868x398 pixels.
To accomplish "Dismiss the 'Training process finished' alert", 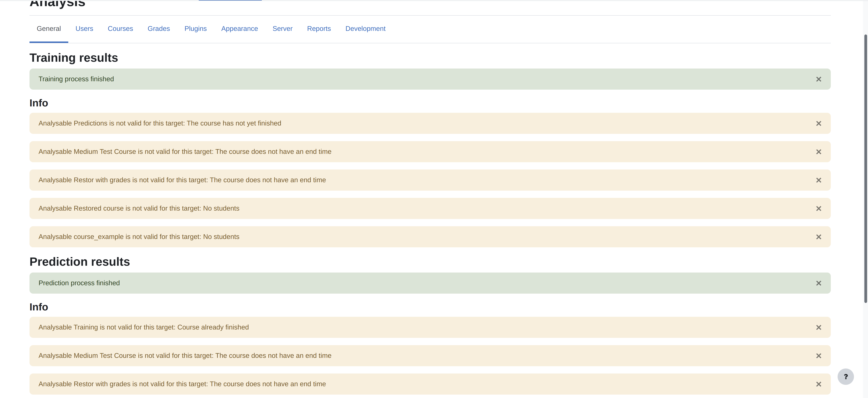I will point(819,79).
